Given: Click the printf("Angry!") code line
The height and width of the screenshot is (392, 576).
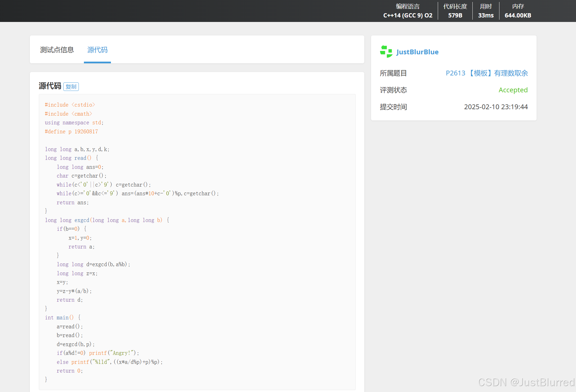Looking at the screenshot, I should click(98, 353).
